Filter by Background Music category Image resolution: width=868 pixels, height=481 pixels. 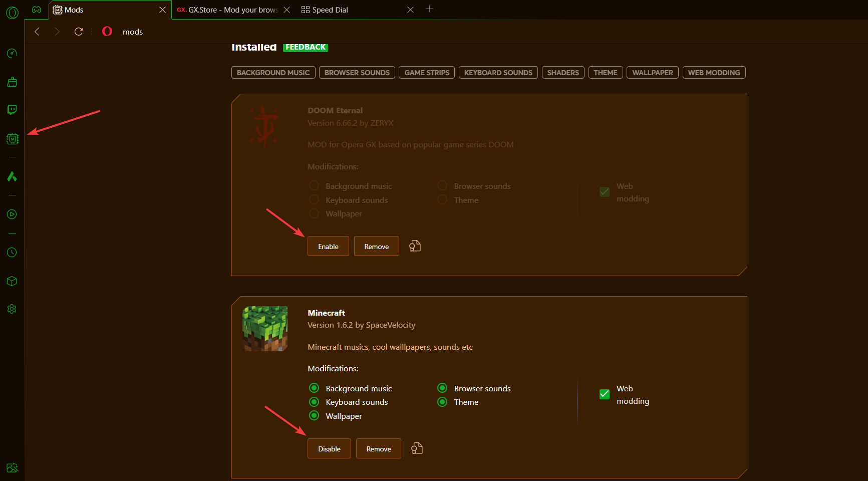click(x=273, y=73)
